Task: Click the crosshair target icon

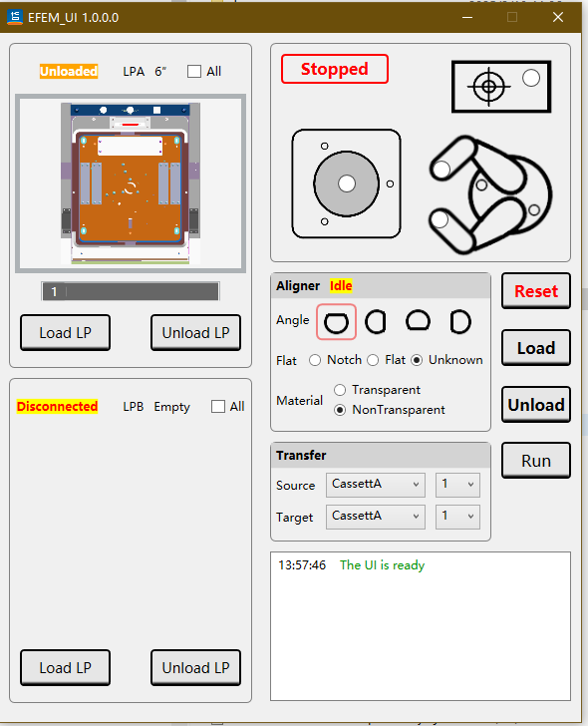Action: 489,86
